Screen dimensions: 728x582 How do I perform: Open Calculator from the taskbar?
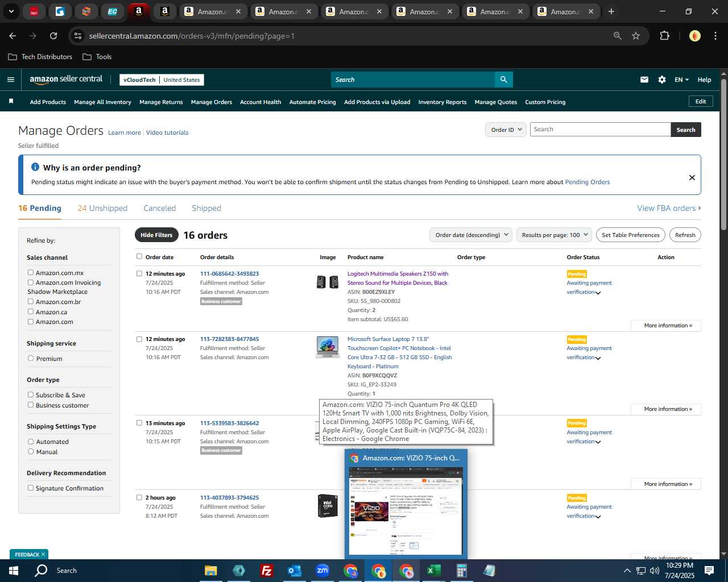click(x=461, y=571)
